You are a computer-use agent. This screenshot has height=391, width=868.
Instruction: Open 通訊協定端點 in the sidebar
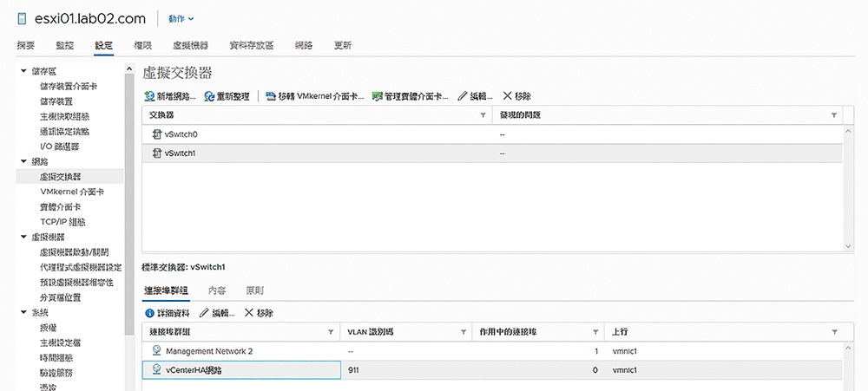point(65,132)
